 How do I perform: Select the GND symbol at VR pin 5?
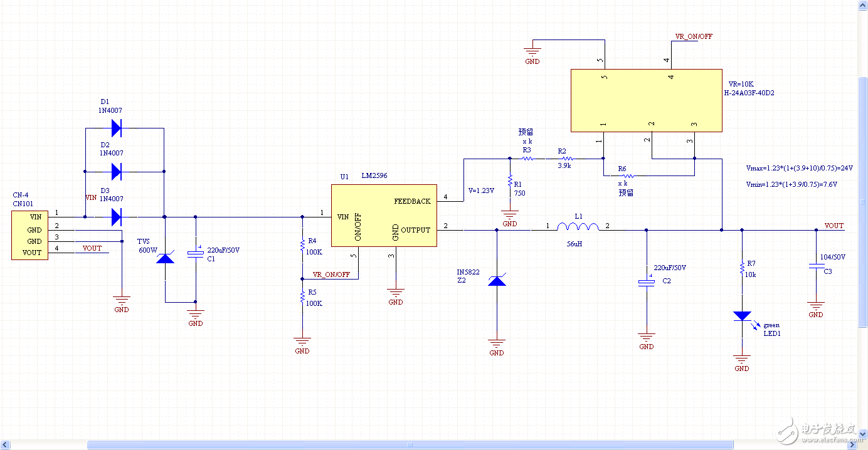click(532, 55)
